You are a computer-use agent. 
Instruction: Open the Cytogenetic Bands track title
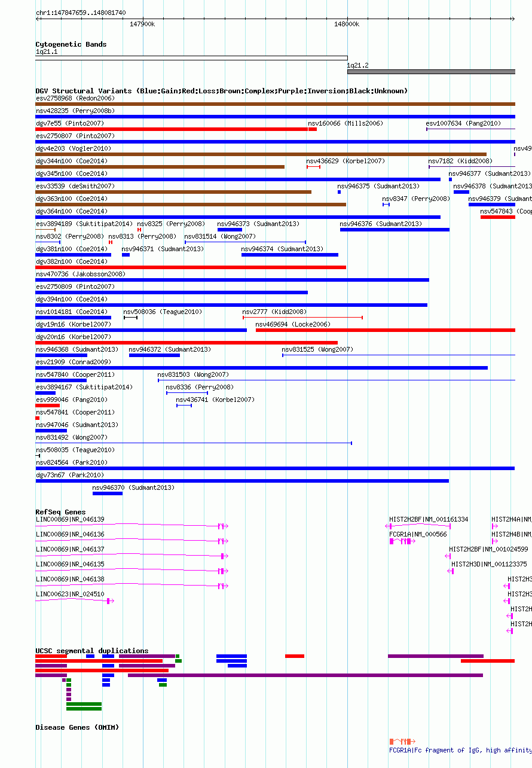tap(71, 44)
